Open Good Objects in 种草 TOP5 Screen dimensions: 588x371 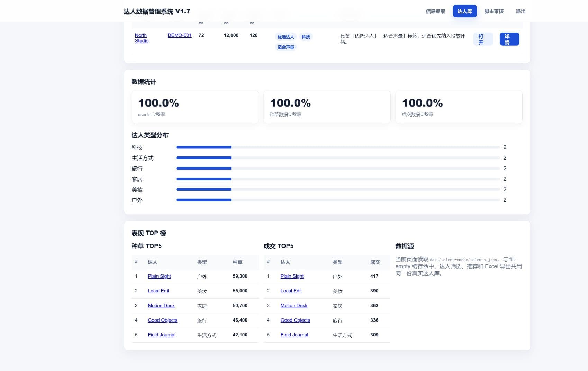(x=162, y=320)
